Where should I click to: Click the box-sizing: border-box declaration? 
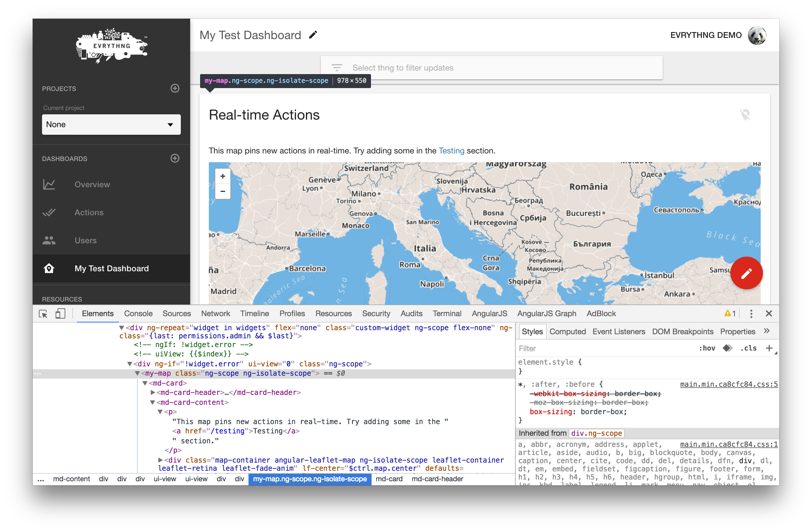(x=578, y=412)
